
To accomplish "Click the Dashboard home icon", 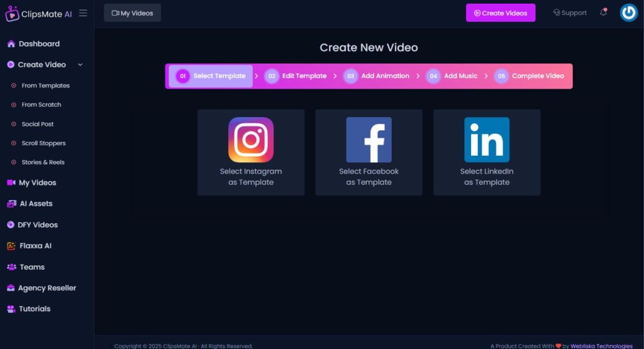I will [11, 44].
